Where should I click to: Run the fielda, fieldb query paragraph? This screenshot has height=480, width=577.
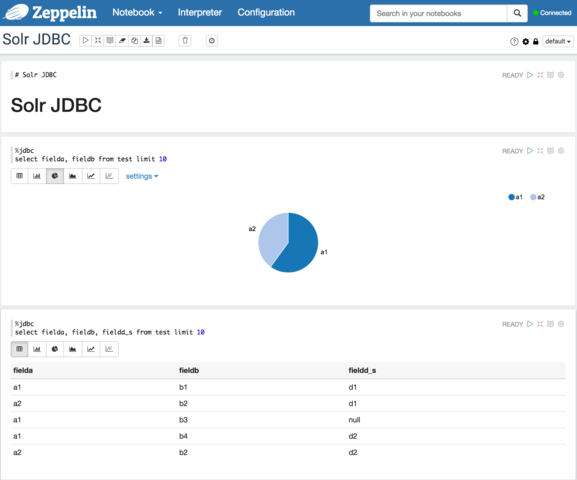coord(530,151)
